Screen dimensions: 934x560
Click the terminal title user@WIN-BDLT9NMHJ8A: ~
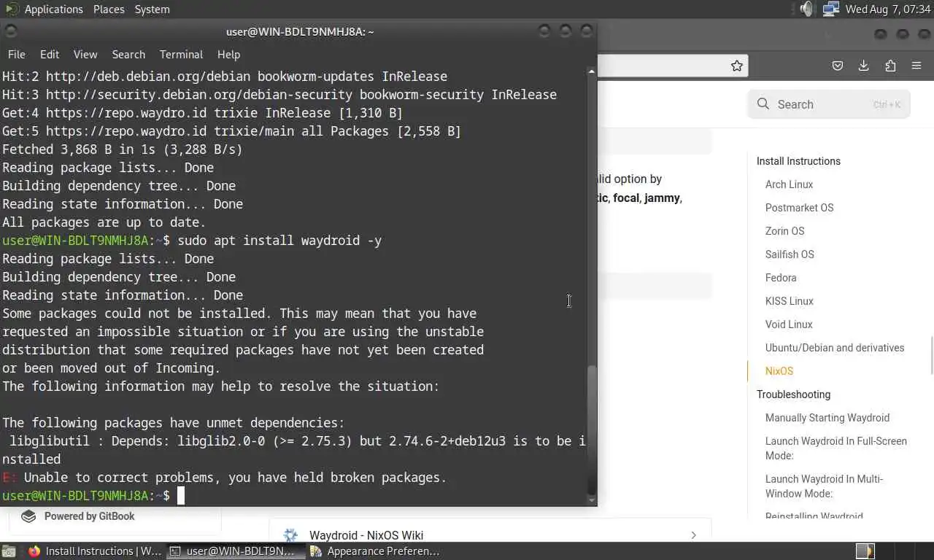coord(300,31)
